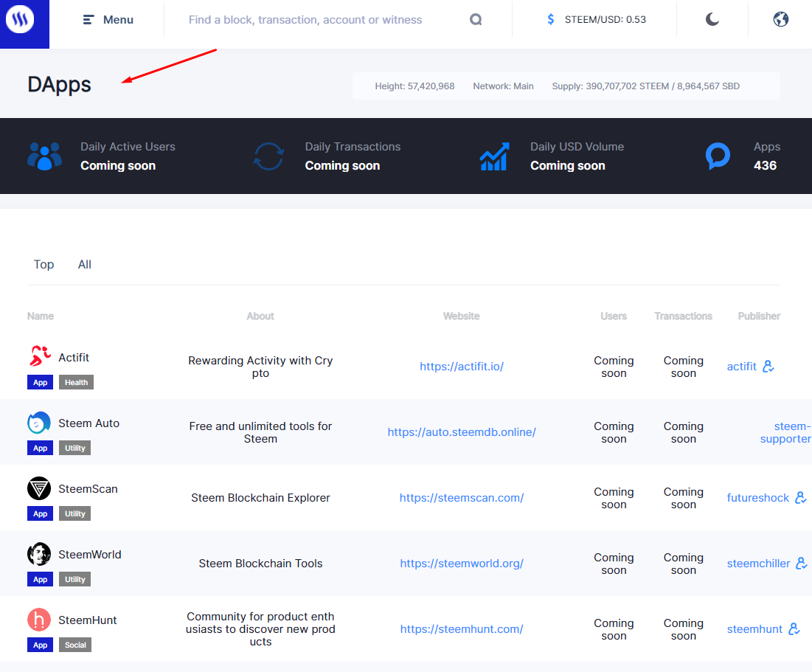Click the dollar sign price icon
This screenshot has width=812, height=672.
tap(550, 20)
